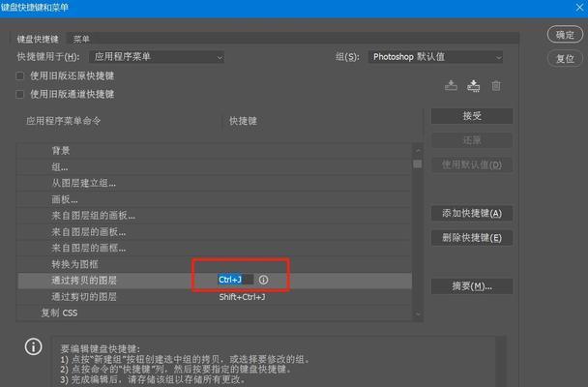Switch to the 菜单 tab
This screenshot has width=588, height=387.
pos(81,39)
